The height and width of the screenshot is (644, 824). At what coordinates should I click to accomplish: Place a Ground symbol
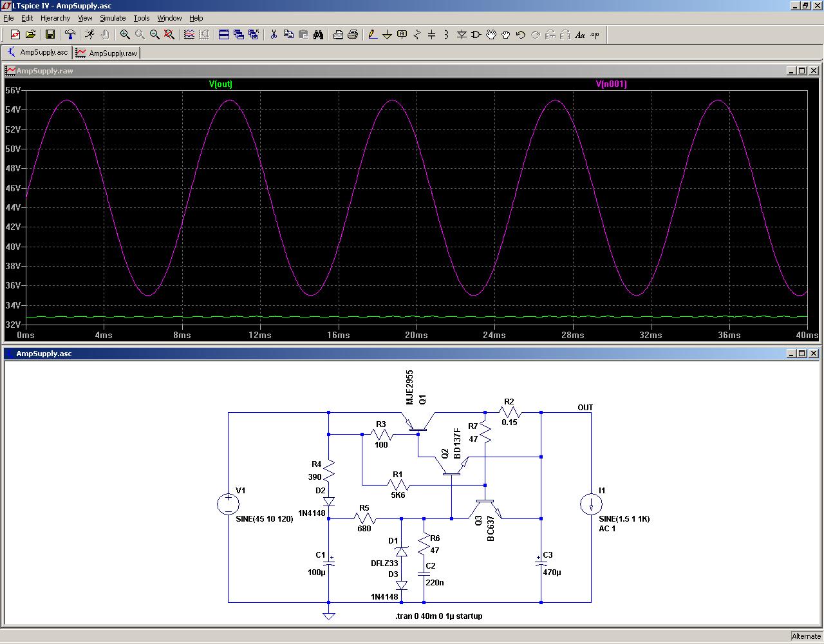[388, 35]
